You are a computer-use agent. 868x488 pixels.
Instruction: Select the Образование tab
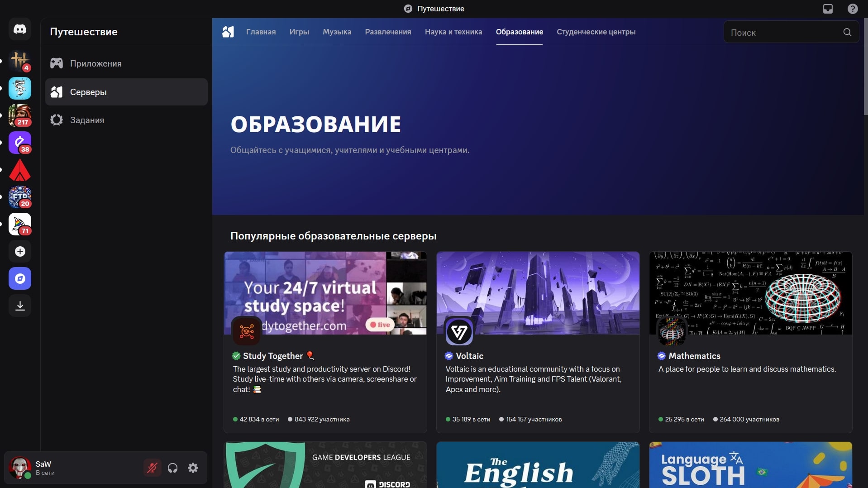coord(519,32)
